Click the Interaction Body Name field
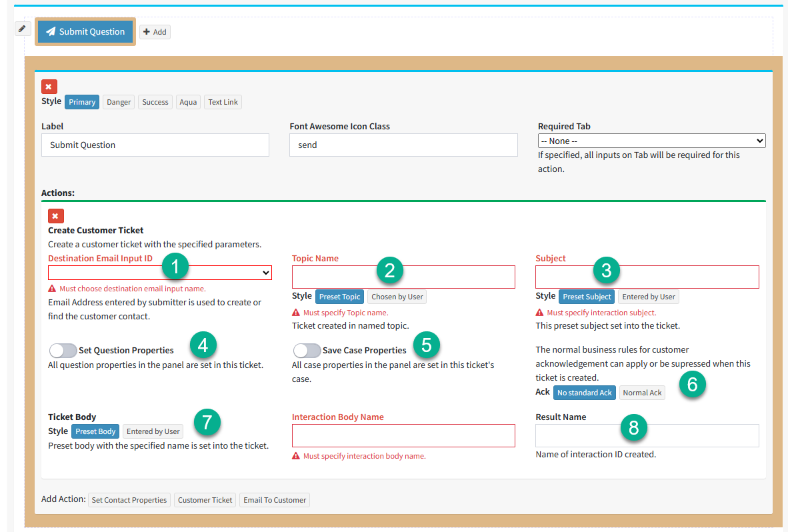 click(403, 435)
